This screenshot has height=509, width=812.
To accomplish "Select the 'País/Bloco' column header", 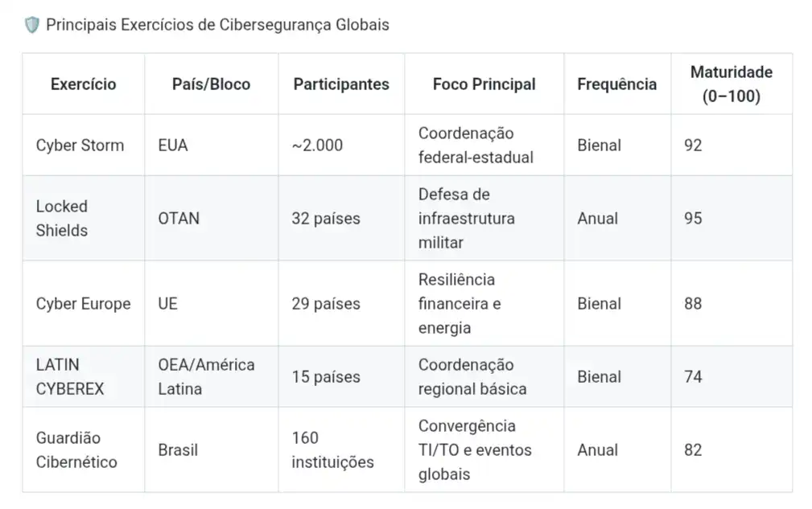I will (211, 84).
